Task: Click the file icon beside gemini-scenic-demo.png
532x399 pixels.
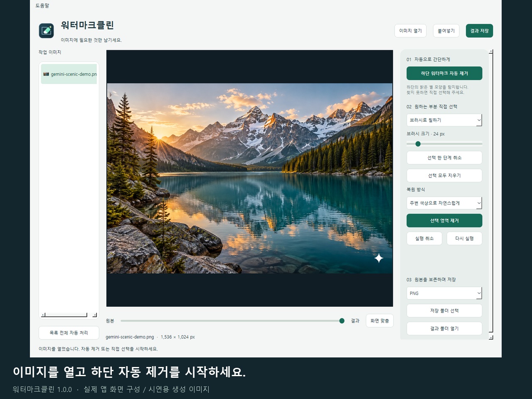Action: click(x=46, y=74)
